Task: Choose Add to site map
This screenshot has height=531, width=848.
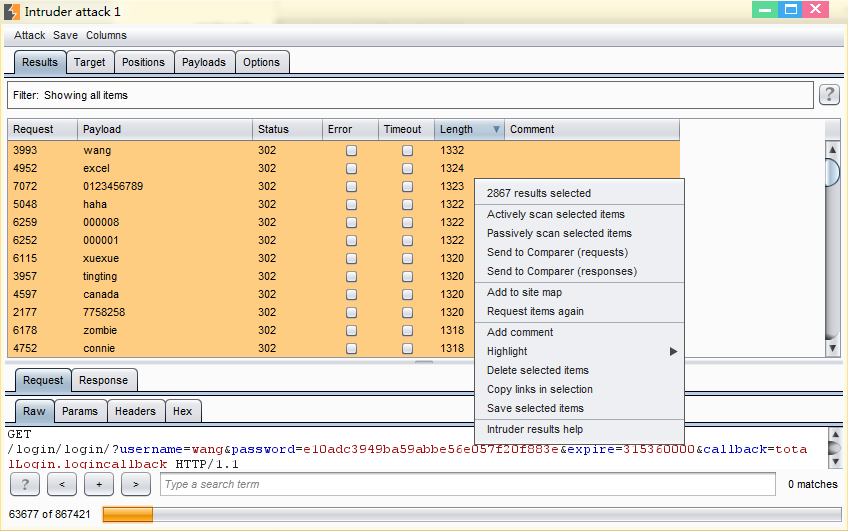Action: 579,292
